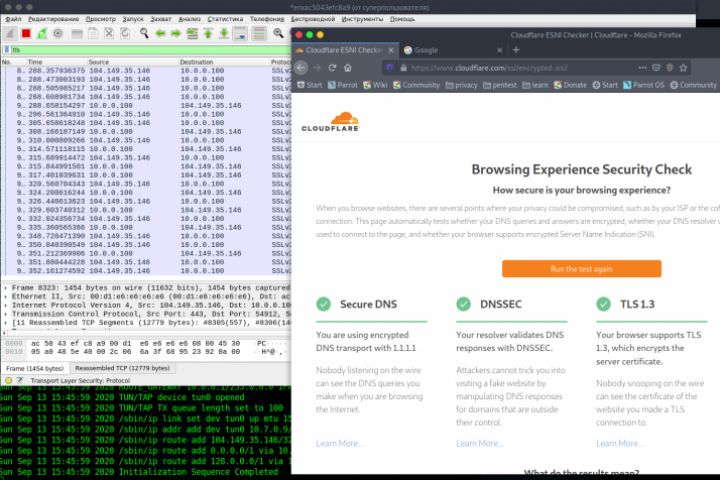This screenshot has width=720, height=480.
Task: Toggle packet colorization icon in Wireshark toolbar
Action: coord(259,34)
